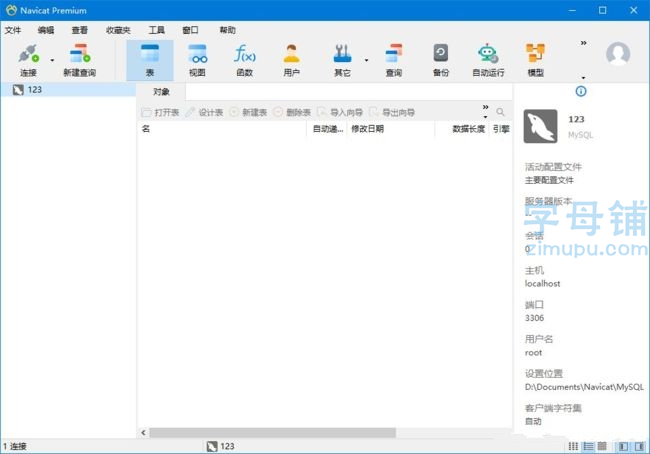Click the 3306 port value

pyautogui.click(x=534, y=318)
